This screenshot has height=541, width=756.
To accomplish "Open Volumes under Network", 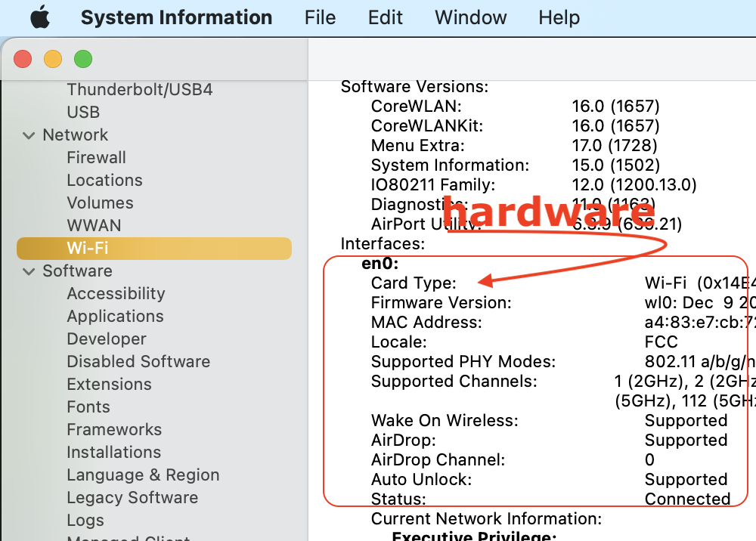I will pos(101,202).
